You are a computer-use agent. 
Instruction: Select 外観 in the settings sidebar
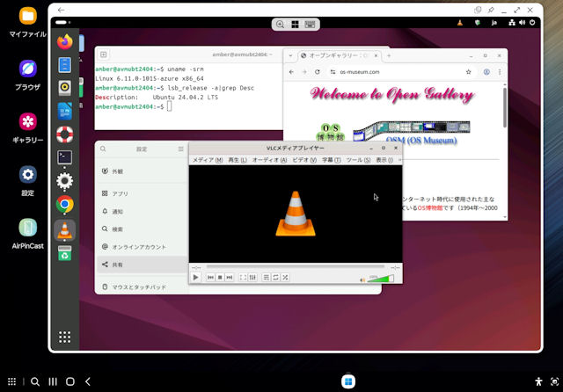click(x=143, y=171)
